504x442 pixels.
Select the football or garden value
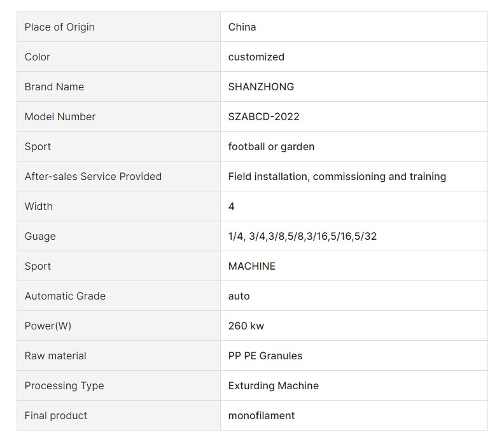tap(271, 146)
